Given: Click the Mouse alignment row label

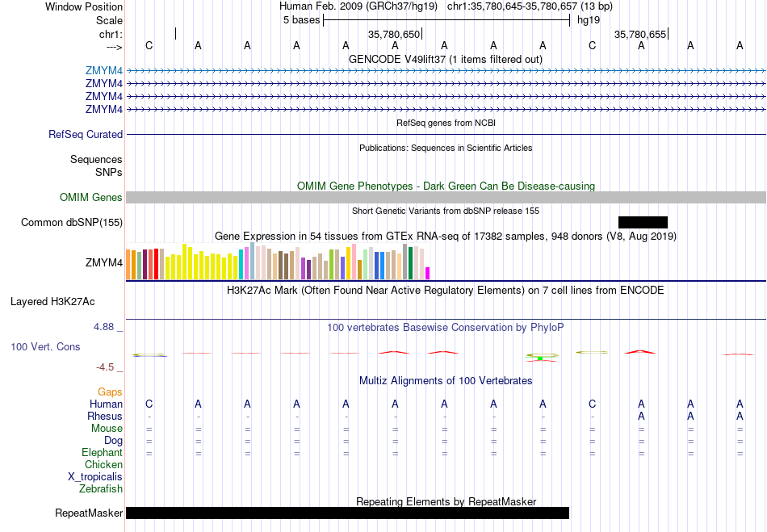Looking at the screenshot, I should (x=107, y=429).
